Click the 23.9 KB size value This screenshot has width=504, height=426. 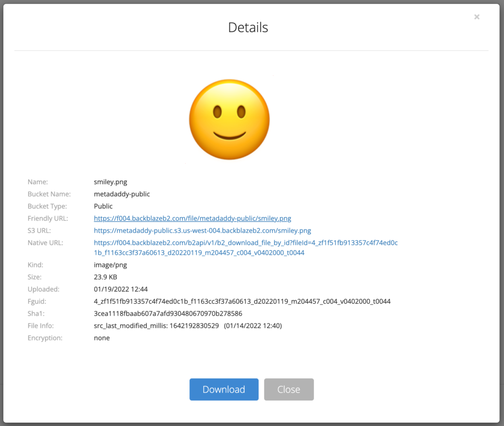pyautogui.click(x=105, y=277)
